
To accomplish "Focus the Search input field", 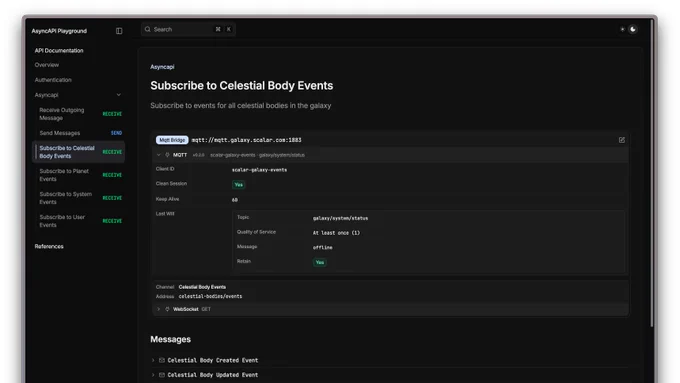I will 188,29.
